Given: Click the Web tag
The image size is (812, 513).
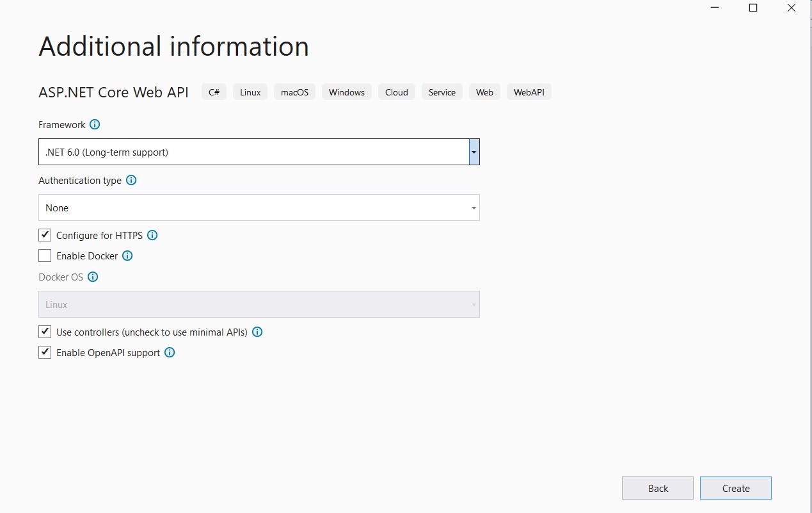Looking at the screenshot, I should [x=484, y=92].
